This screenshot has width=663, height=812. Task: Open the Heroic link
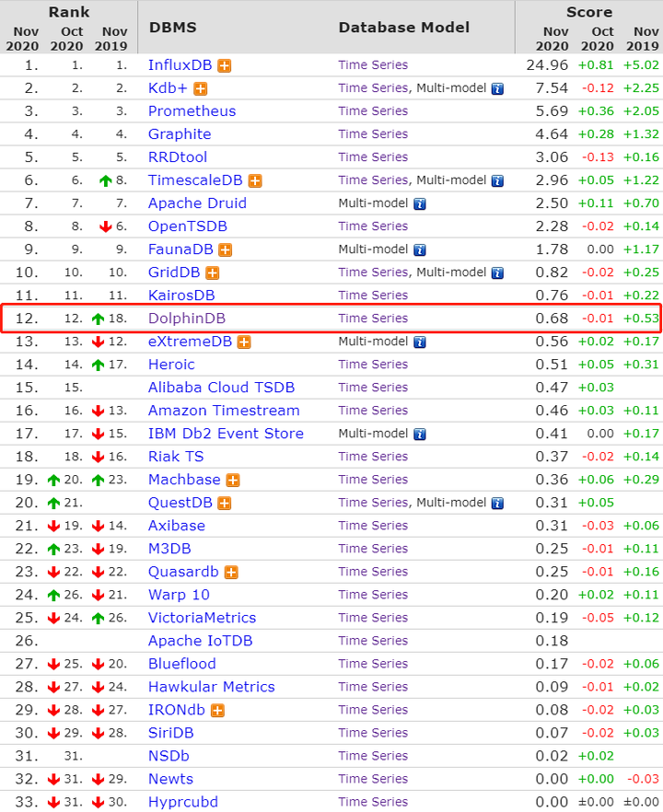[x=171, y=365]
